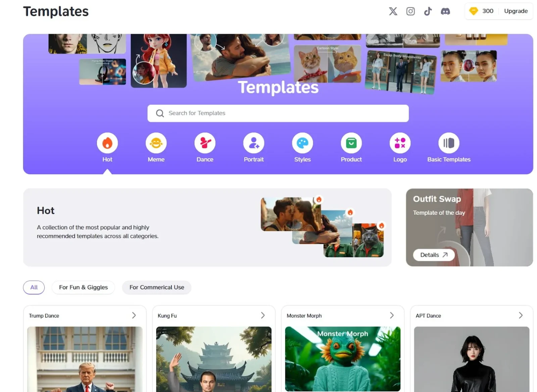The height and width of the screenshot is (392, 537).
Task: Open the X (Twitter) social link
Action: (x=393, y=11)
